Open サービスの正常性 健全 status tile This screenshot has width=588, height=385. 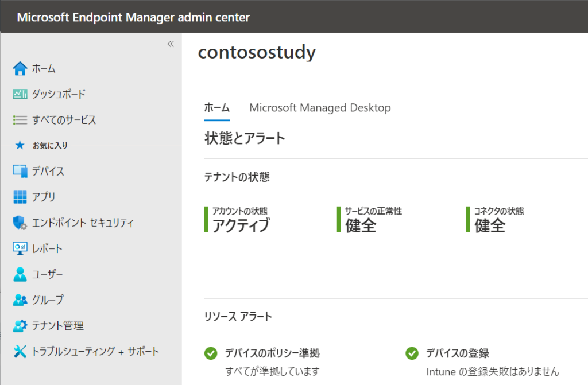tap(369, 220)
